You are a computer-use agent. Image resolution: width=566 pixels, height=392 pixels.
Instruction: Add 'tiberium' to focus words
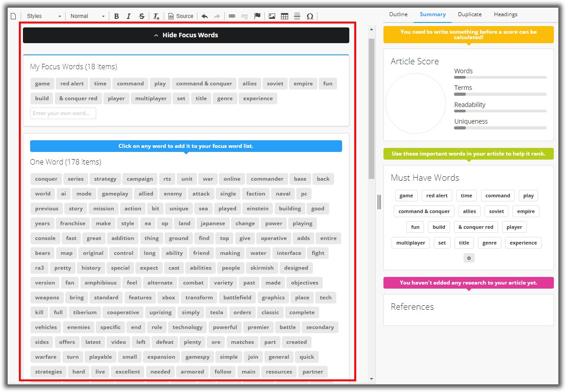(85, 312)
